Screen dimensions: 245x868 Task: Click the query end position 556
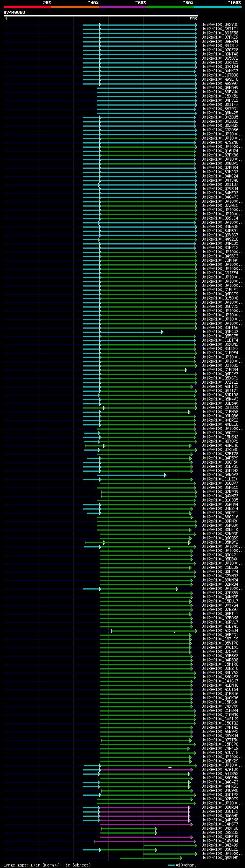(x=193, y=19)
